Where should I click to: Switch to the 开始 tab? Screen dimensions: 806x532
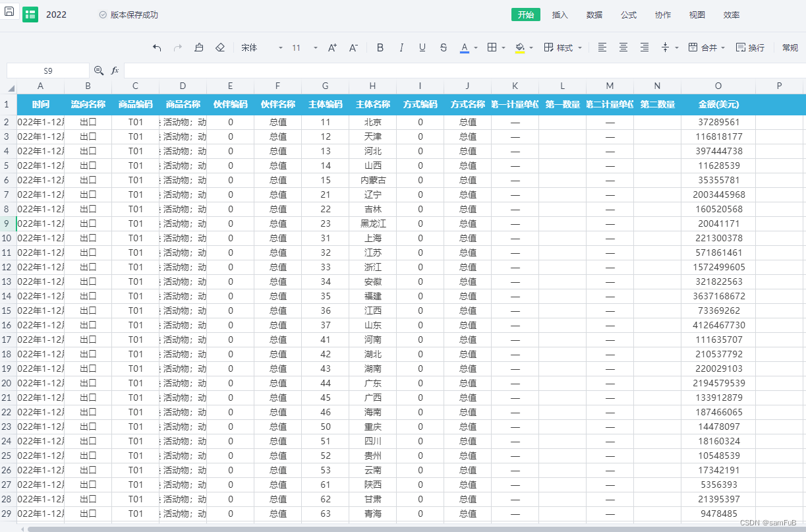pyautogui.click(x=526, y=15)
